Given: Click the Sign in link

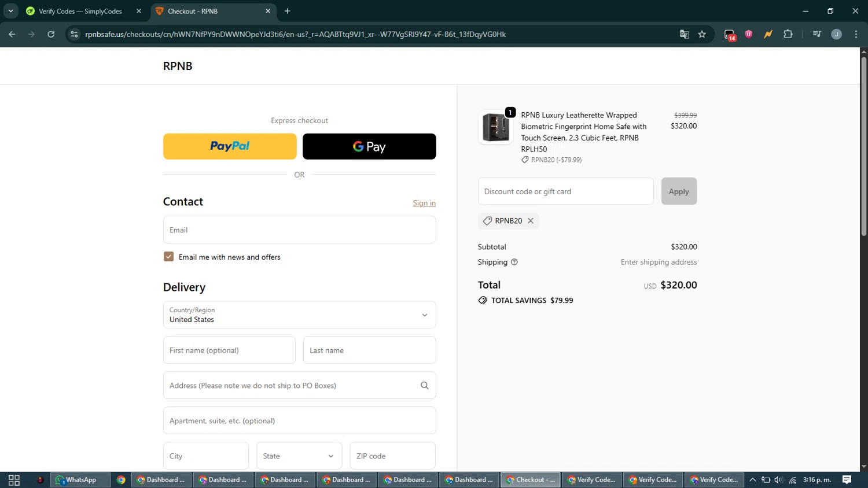Looking at the screenshot, I should tap(424, 203).
